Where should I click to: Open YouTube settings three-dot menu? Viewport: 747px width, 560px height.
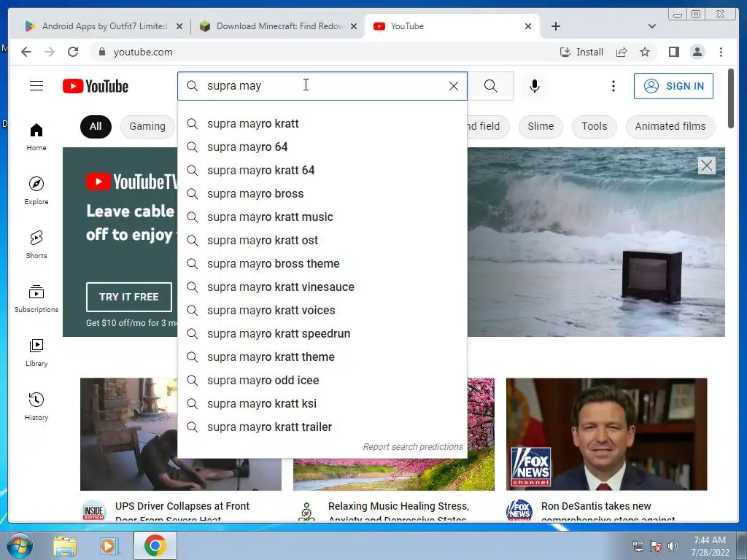[613, 86]
